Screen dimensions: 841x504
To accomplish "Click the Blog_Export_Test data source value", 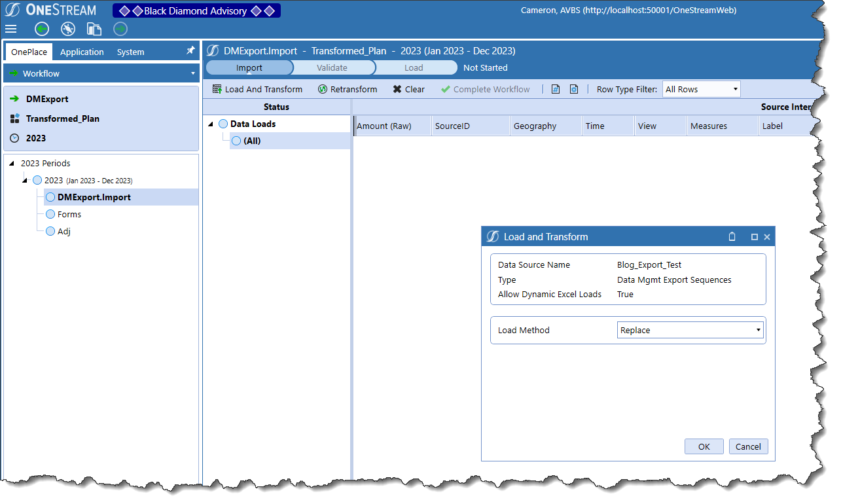I will pos(649,265).
